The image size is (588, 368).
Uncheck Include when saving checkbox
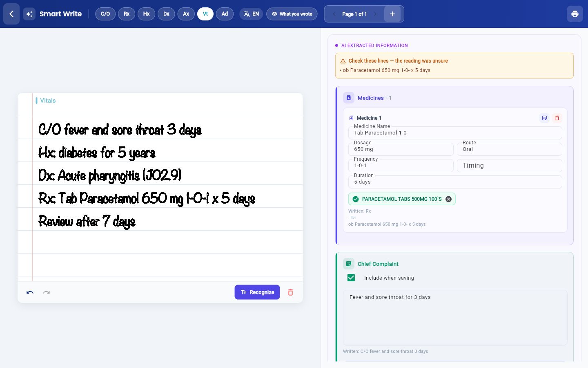coord(351,278)
